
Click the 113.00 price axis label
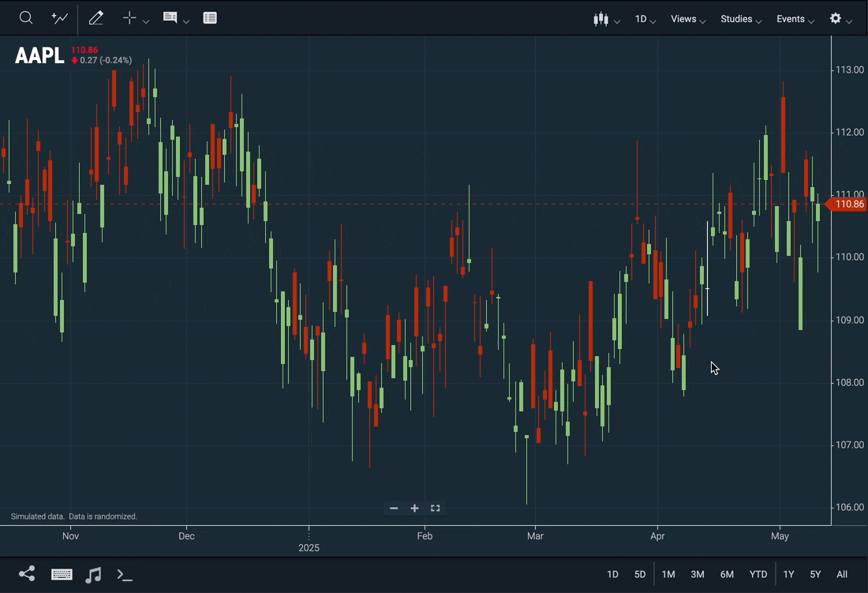tap(850, 69)
